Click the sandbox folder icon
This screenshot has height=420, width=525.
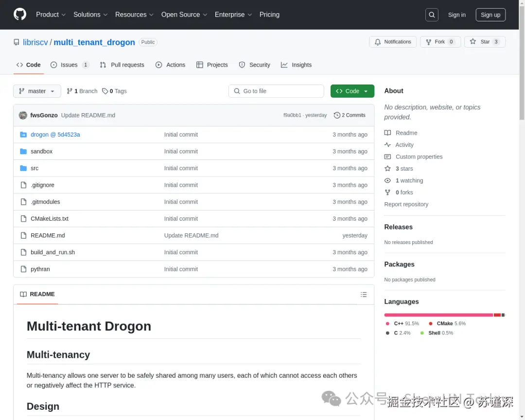(23, 151)
